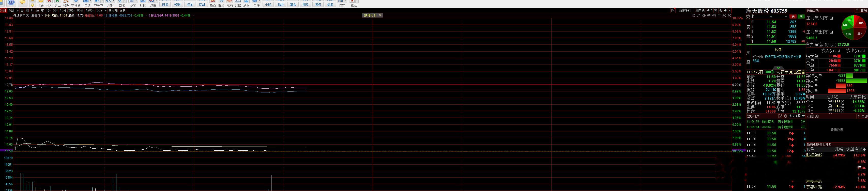Toggle the chart lock icon
Screen dimensions: 868x191
click(x=719, y=15)
